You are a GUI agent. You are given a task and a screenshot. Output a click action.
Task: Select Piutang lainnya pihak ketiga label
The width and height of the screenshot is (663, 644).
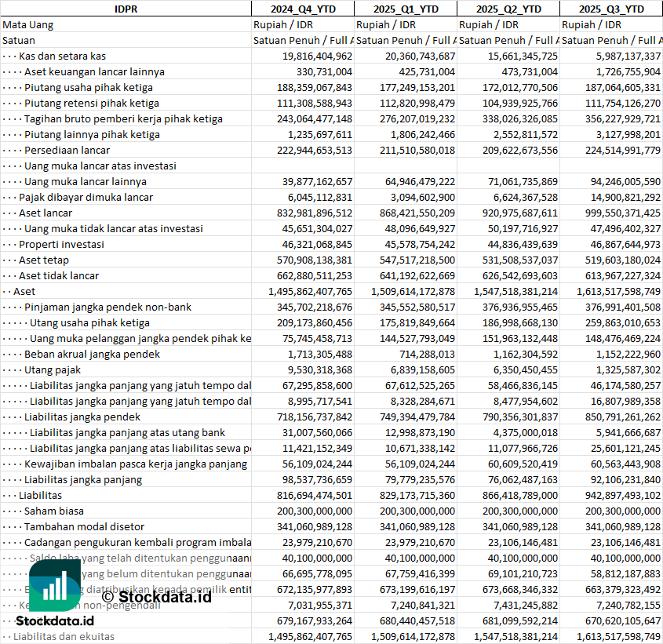(92, 134)
